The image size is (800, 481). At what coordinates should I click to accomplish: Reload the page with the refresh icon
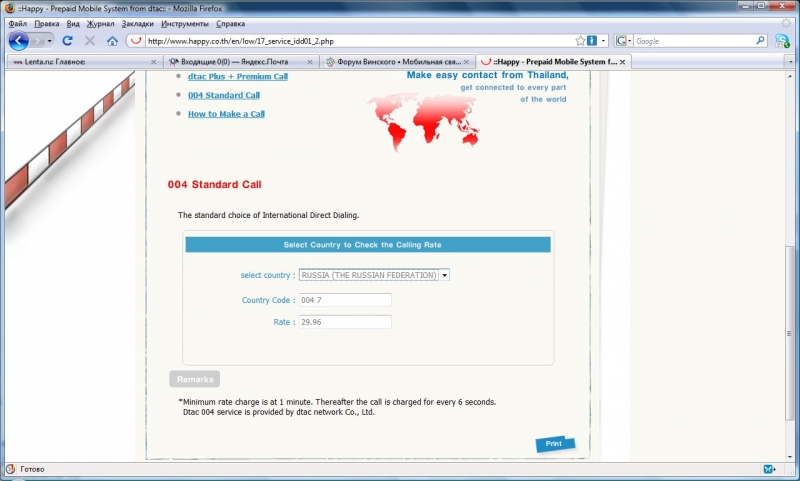click(x=67, y=41)
